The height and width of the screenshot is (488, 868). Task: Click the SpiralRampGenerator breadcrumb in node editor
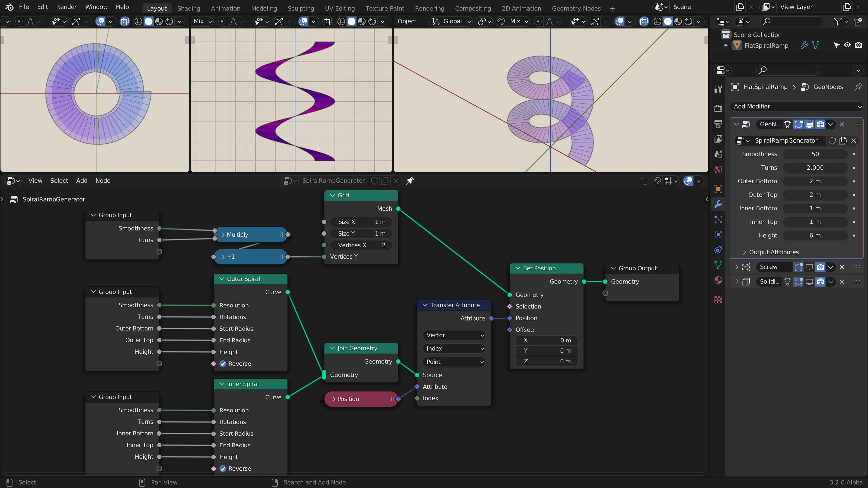click(54, 199)
